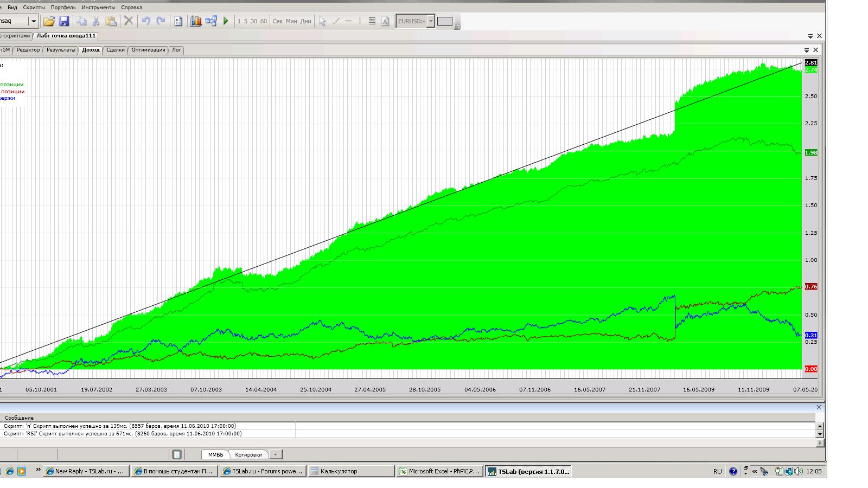
Task: Toggle the Мин timeframe button
Action: (291, 21)
